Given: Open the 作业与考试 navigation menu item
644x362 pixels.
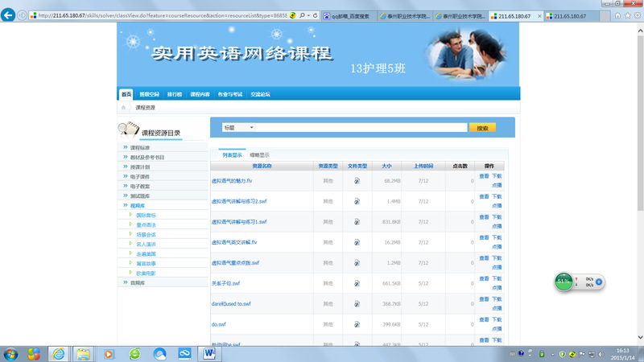Looking at the screenshot, I should point(229,94).
